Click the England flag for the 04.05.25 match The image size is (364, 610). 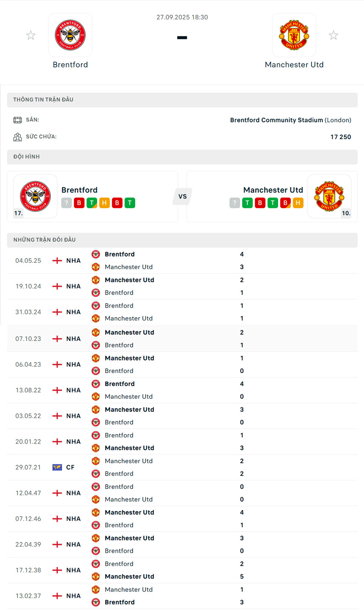(x=57, y=260)
